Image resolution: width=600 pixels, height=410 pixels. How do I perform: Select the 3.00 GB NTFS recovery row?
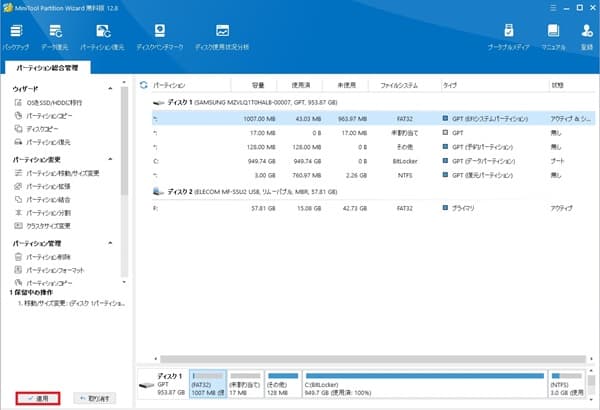point(373,175)
